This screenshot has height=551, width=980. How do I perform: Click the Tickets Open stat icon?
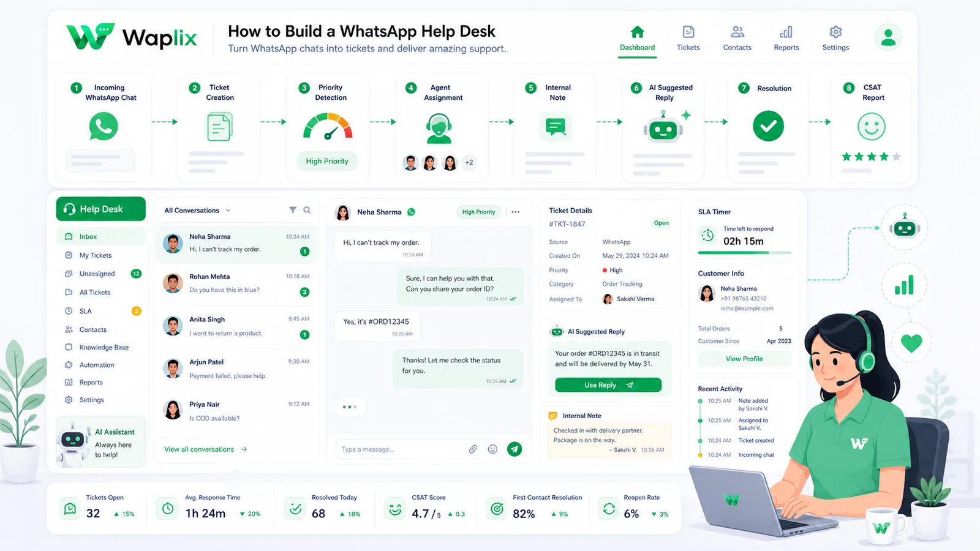point(70,508)
